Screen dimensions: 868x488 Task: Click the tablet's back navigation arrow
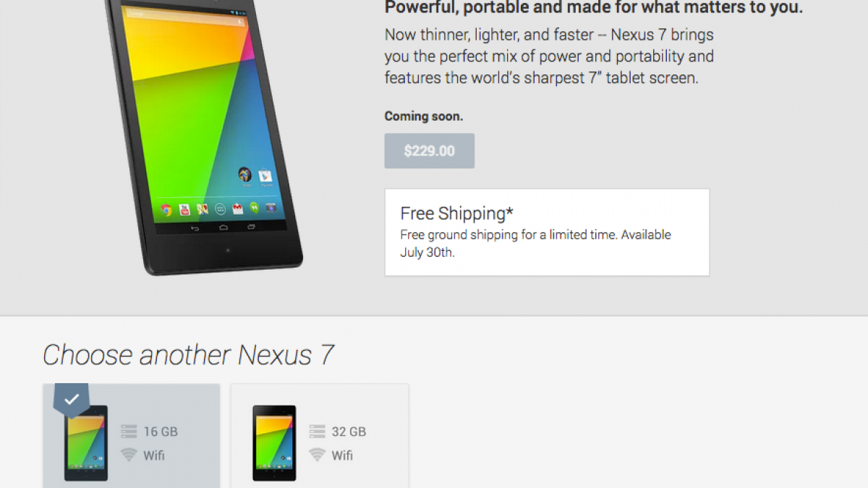pyautogui.click(x=195, y=228)
